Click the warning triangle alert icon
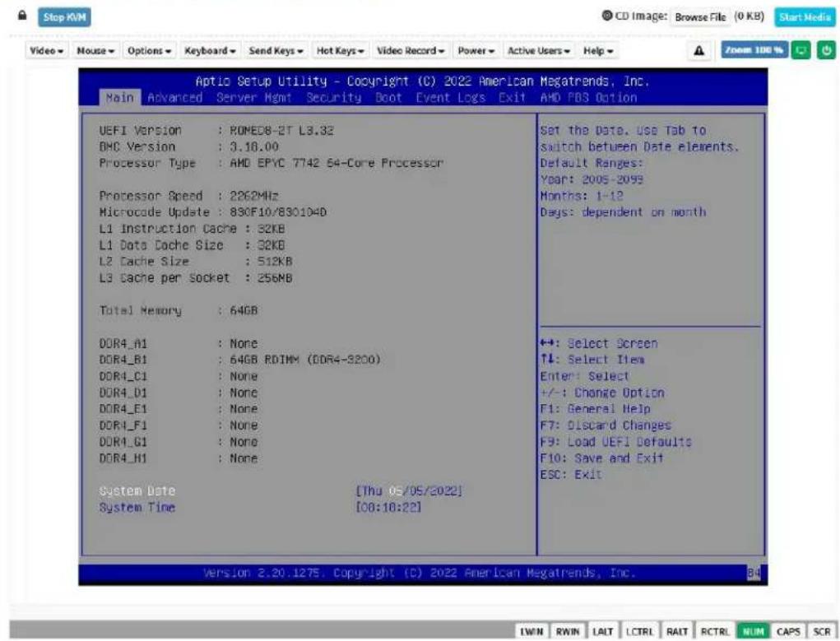The height and width of the screenshot is (641, 840). coord(699,50)
